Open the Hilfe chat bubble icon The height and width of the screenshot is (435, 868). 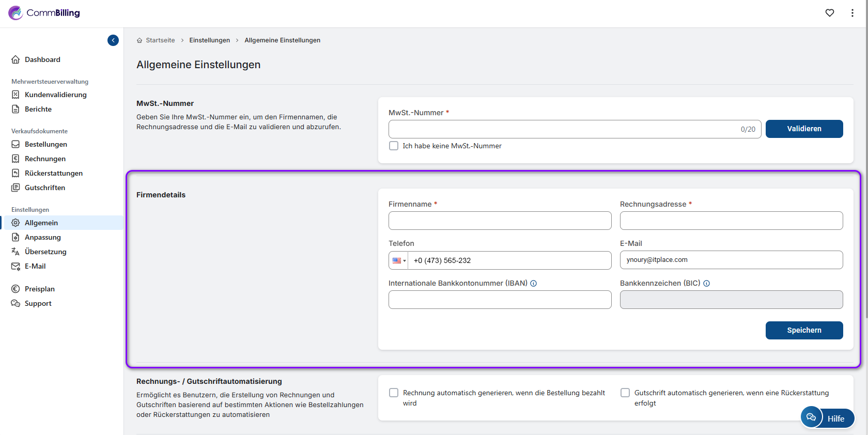(x=811, y=417)
